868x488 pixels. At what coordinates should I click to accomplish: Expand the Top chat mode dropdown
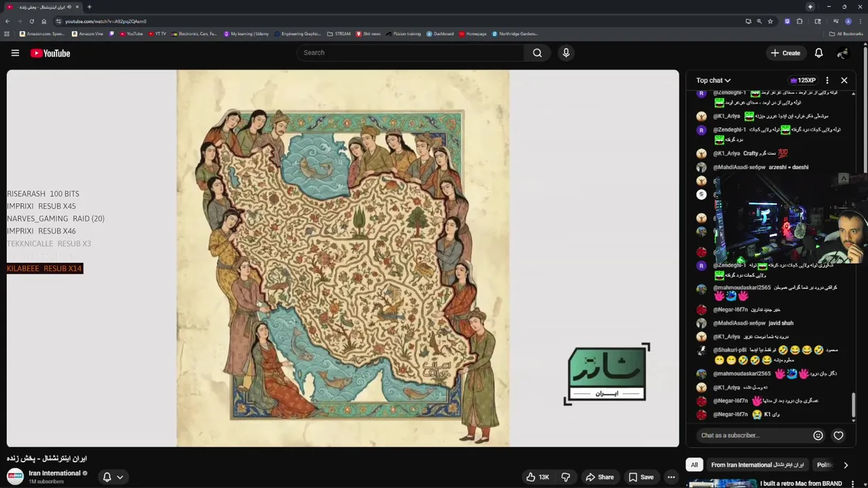pos(713,80)
